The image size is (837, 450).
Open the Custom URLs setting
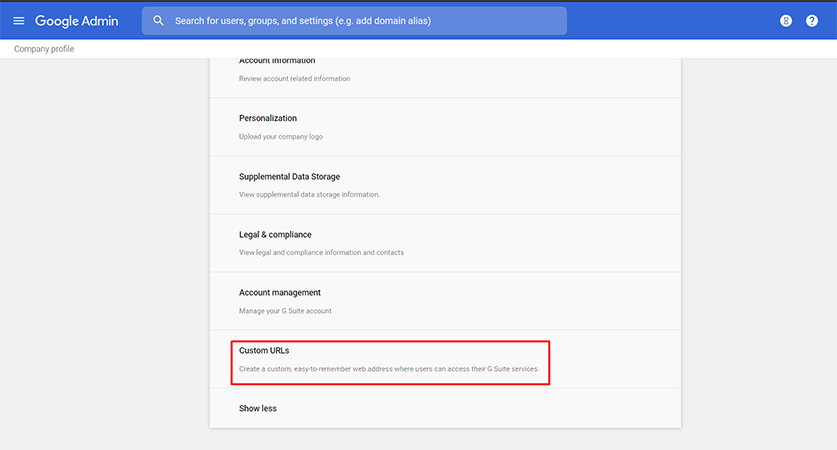click(x=445, y=359)
